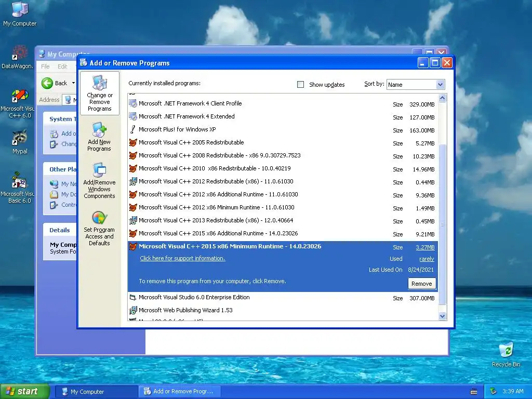Viewport: 532px width, 399px height.
Task: Click Details header in My Computer window
Action: coord(60,230)
